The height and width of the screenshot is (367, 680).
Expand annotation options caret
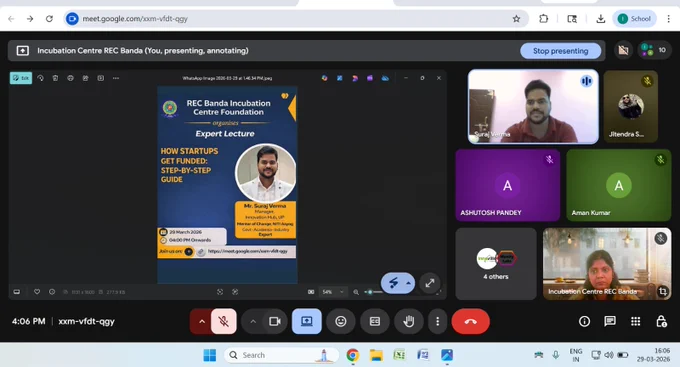(409, 283)
